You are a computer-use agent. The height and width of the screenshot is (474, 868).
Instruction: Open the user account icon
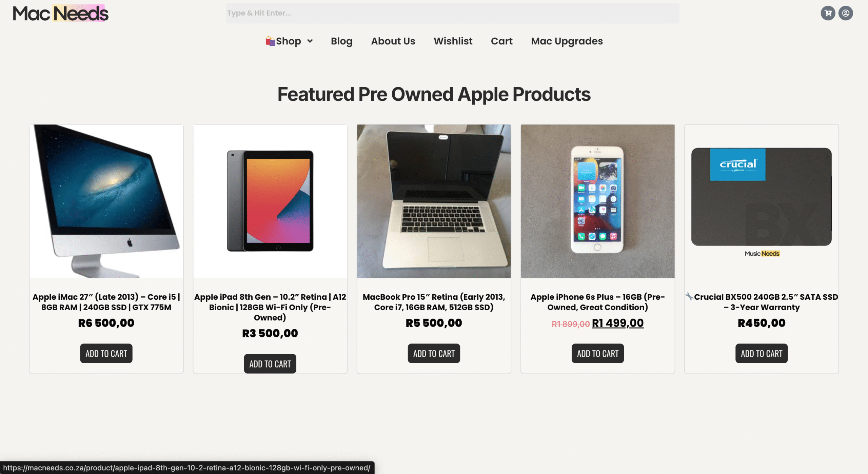coord(846,13)
